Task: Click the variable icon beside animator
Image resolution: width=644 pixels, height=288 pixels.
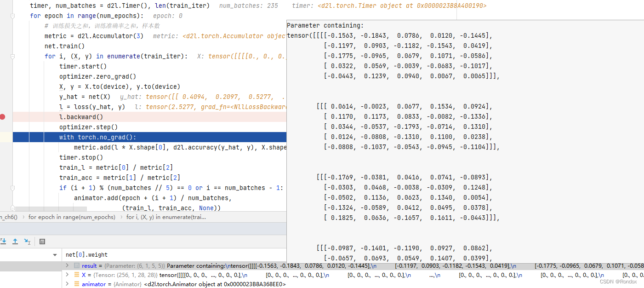Action: (x=76, y=284)
